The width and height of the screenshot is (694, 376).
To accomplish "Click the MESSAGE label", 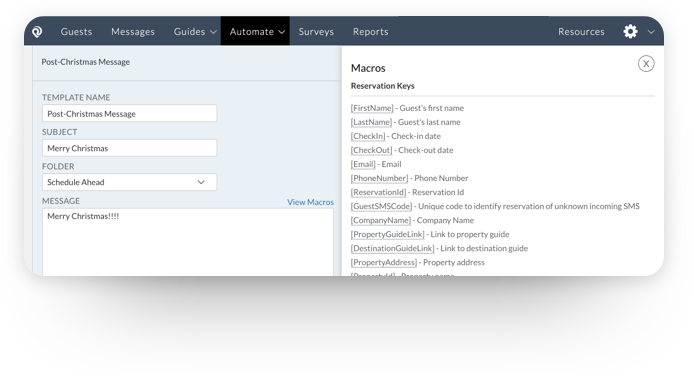I will (x=61, y=201).
